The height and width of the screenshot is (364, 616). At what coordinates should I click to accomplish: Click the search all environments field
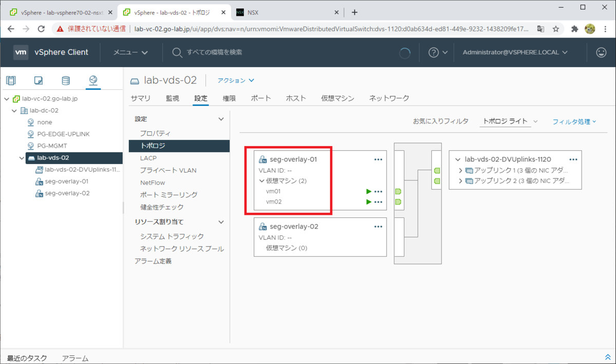(x=214, y=52)
